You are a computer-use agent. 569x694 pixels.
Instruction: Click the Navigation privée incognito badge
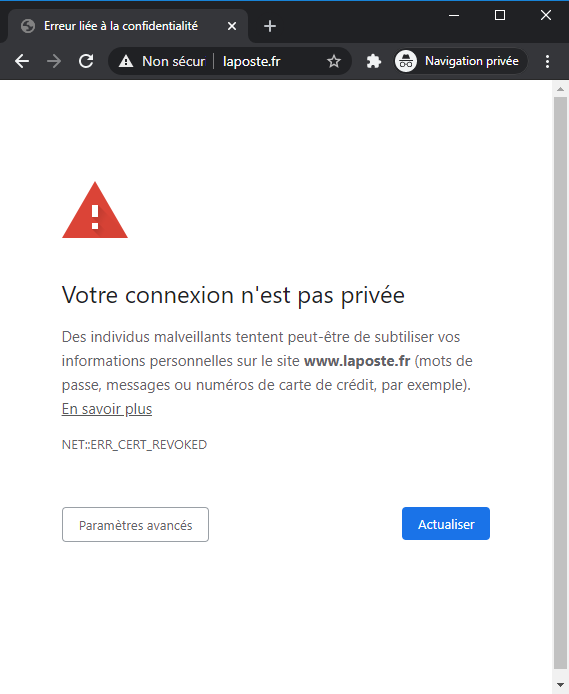[x=461, y=61]
